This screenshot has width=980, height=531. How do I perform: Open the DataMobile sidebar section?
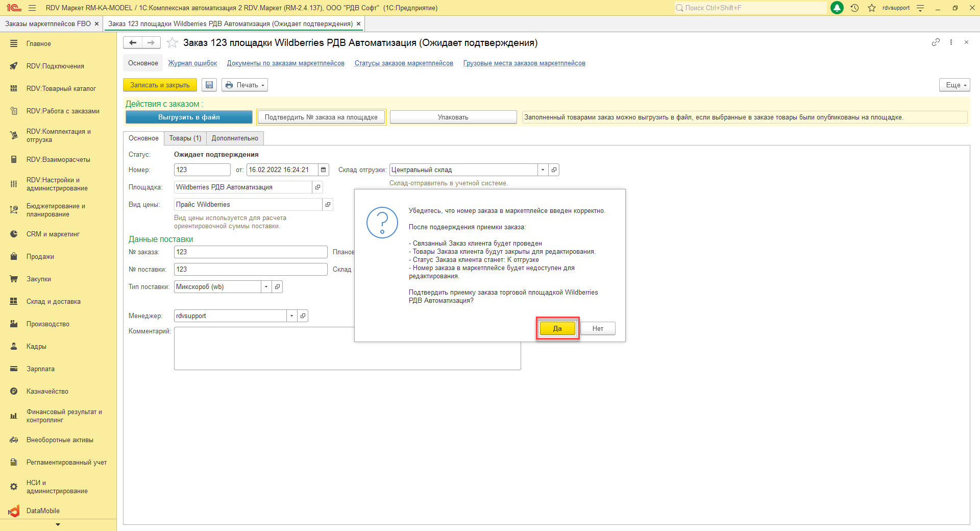coord(58,511)
